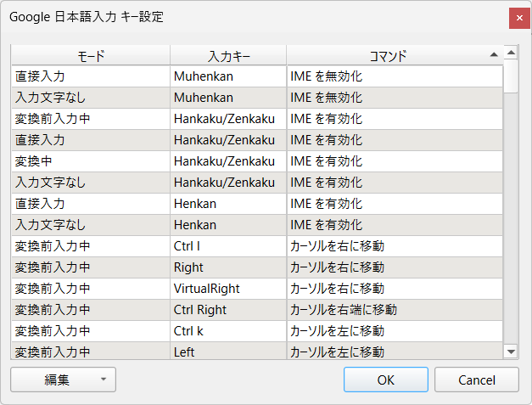Select Henkan key in 入力文字なし row
This screenshot has height=405, width=532.
pyautogui.click(x=228, y=225)
